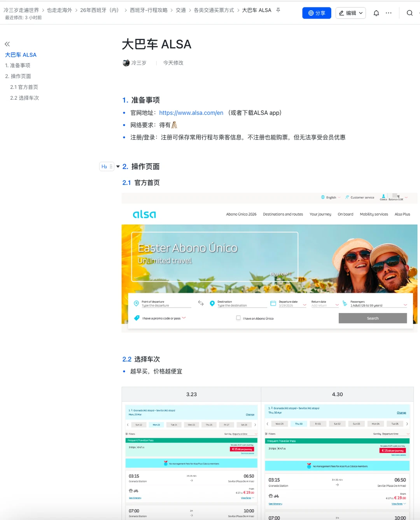Jump to outline item 2.1 官方首页
Viewport: 420px width, 520px height.
point(24,87)
